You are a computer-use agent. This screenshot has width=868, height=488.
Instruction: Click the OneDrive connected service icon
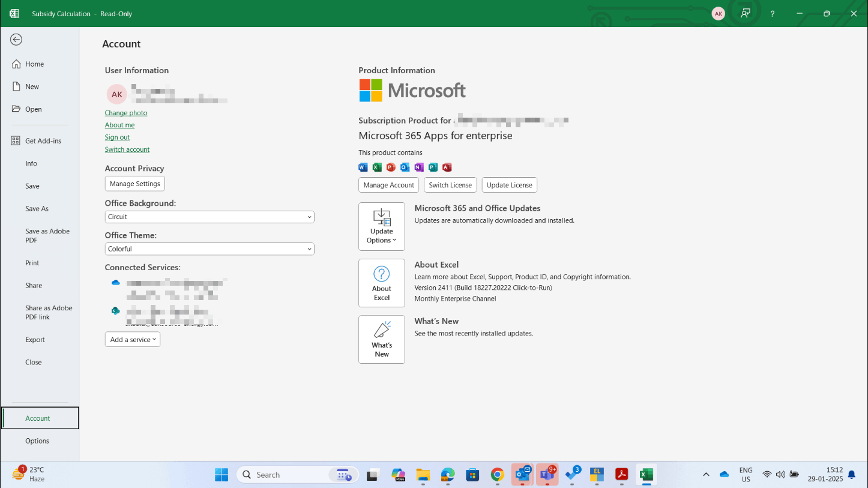pos(116,282)
